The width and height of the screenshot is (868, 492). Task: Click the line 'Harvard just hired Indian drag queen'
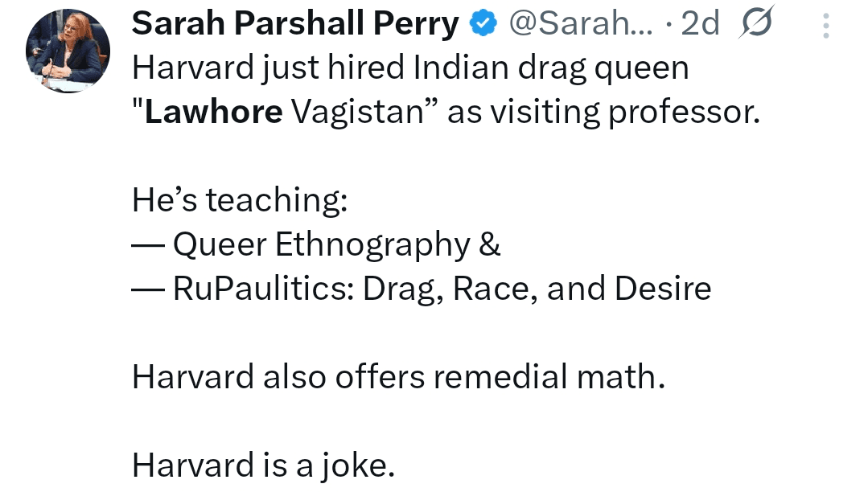(x=410, y=68)
